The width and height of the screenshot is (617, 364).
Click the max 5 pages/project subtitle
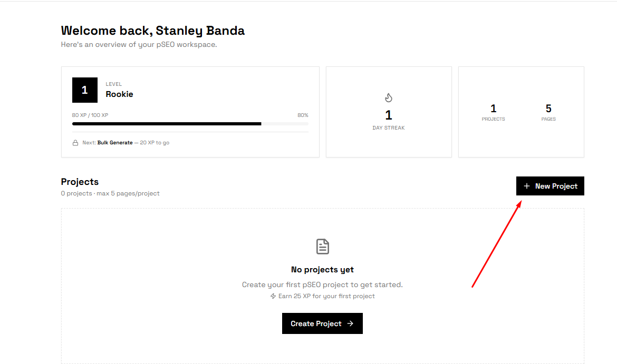128,193
